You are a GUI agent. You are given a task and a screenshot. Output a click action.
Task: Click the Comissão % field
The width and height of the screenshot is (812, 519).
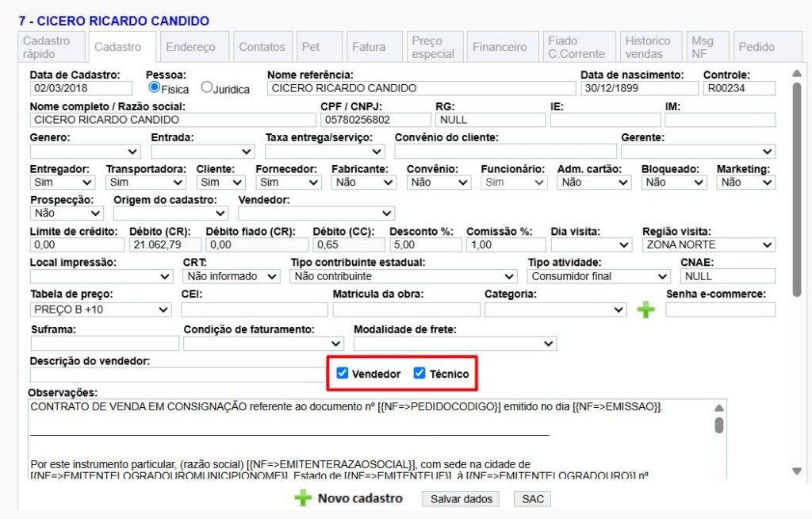tap(506, 244)
